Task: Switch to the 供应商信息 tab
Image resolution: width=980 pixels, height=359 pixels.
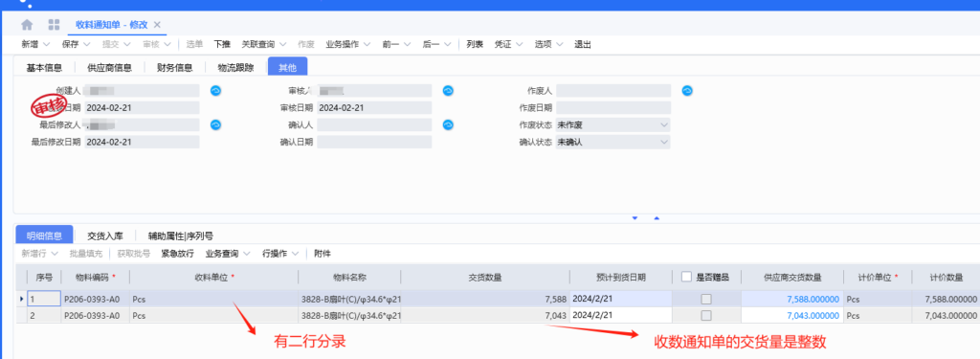Action: point(109,68)
